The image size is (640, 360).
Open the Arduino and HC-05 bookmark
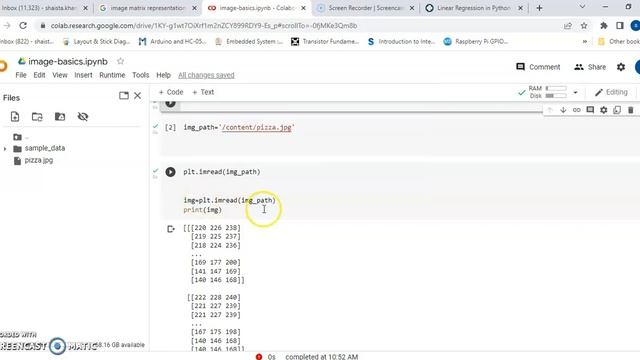(172, 42)
